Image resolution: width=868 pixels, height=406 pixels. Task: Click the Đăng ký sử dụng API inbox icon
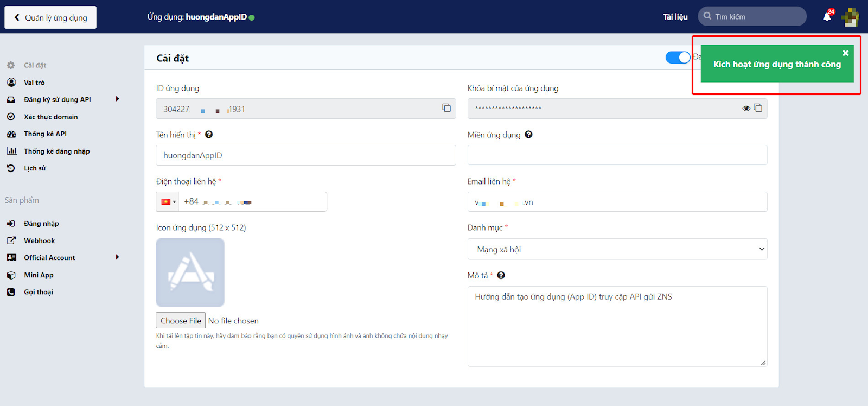pos(11,100)
